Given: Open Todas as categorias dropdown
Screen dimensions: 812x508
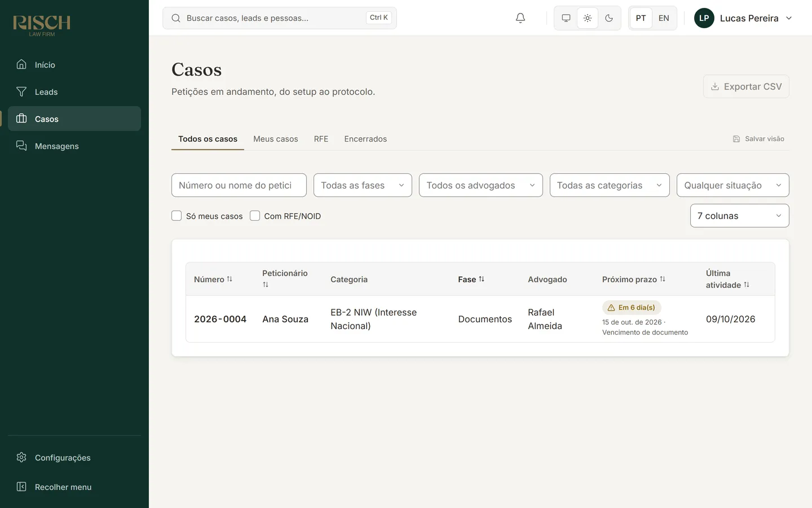Looking at the screenshot, I should pos(610,185).
